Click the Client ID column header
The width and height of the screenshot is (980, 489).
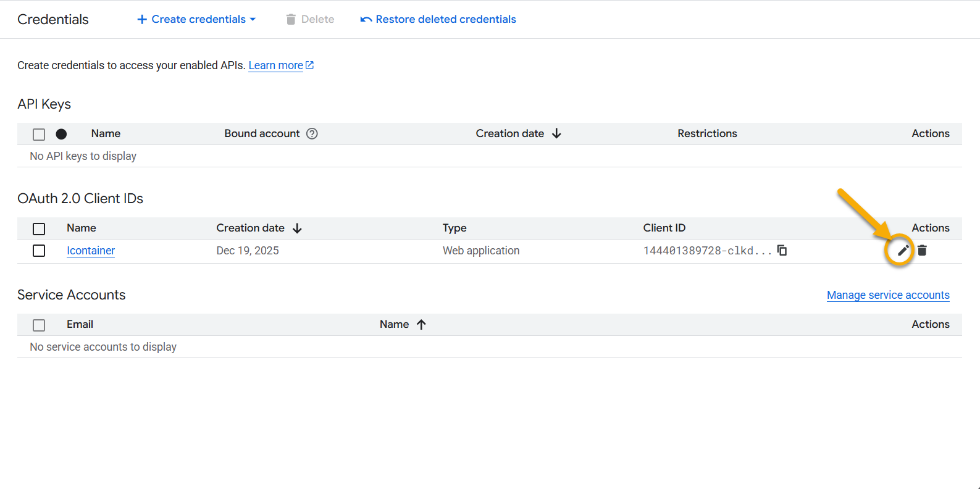point(664,228)
